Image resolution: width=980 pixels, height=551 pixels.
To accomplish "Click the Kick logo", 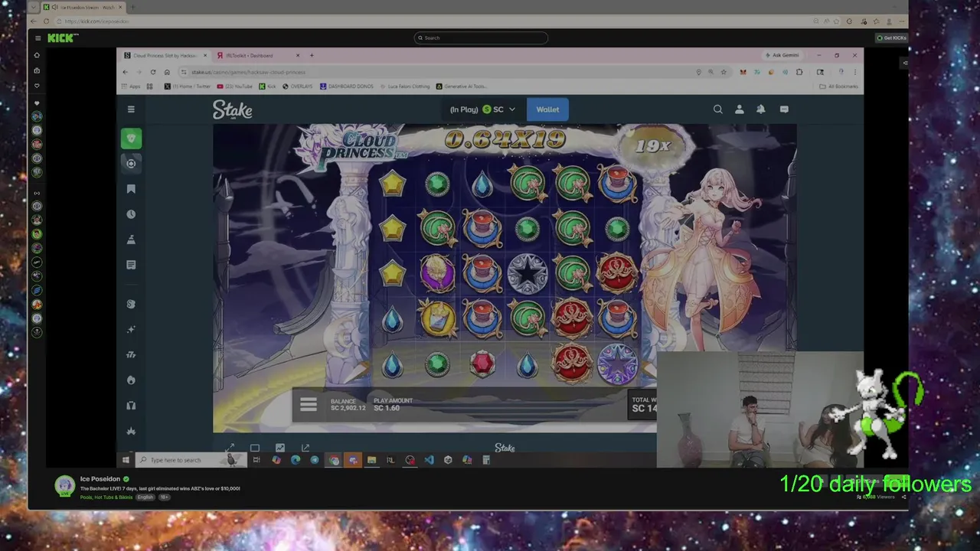I will [x=62, y=37].
